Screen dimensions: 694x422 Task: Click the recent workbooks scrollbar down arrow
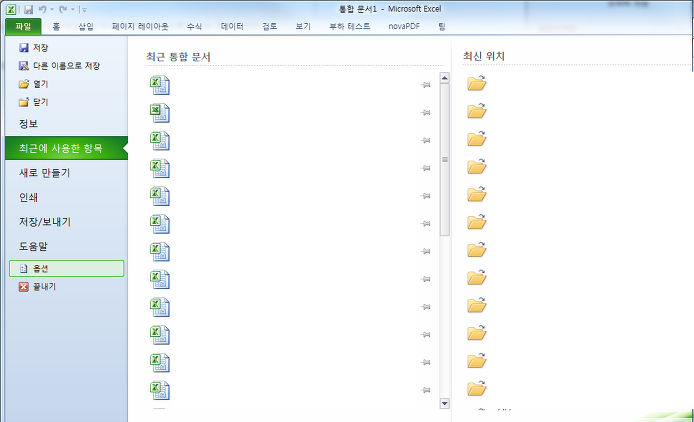(444, 403)
